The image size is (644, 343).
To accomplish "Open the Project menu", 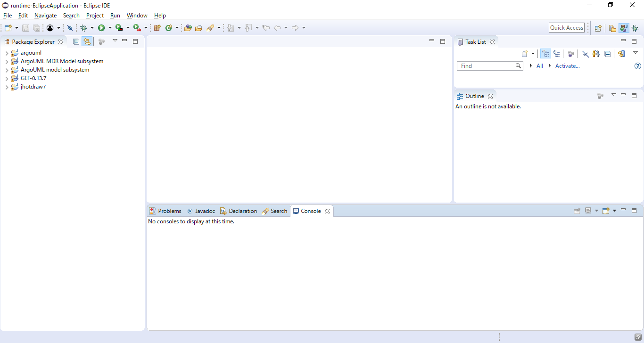I will [95, 16].
